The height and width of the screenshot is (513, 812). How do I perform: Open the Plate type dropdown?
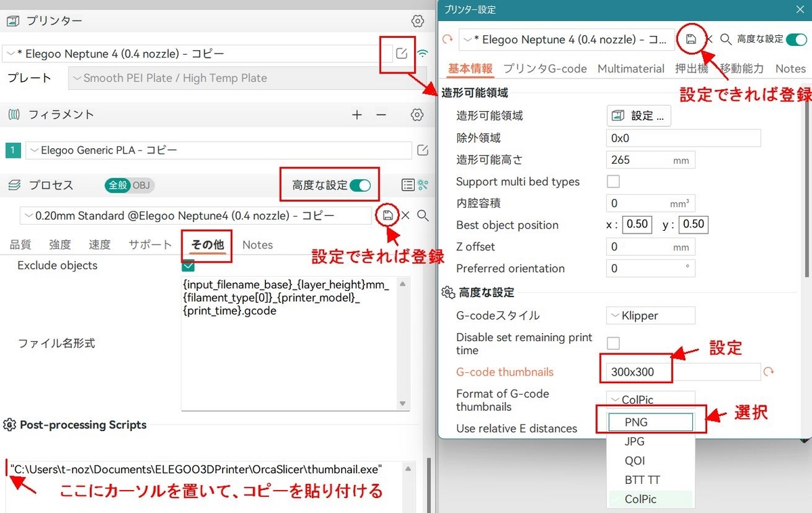click(x=248, y=78)
